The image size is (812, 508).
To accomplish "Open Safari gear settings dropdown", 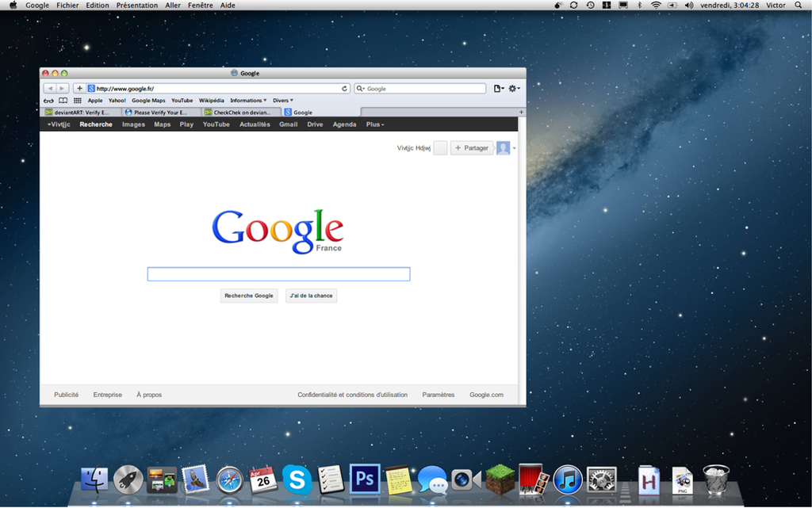I will coord(514,89).
